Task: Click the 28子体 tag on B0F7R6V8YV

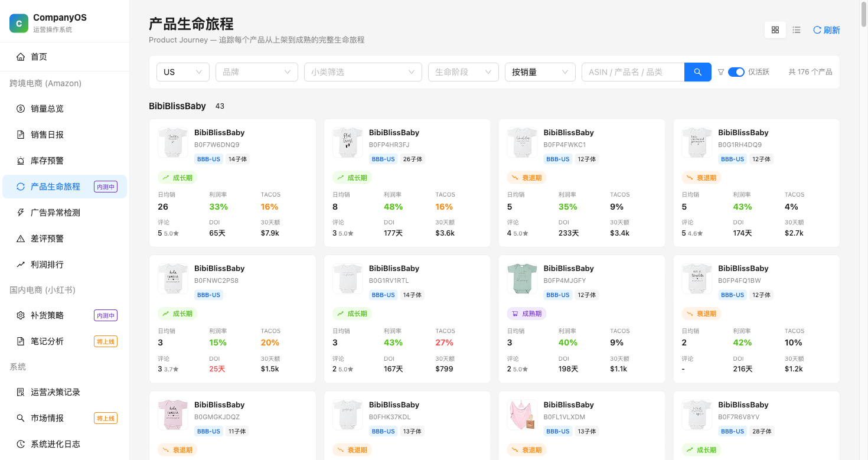Action: pos(762,431)
